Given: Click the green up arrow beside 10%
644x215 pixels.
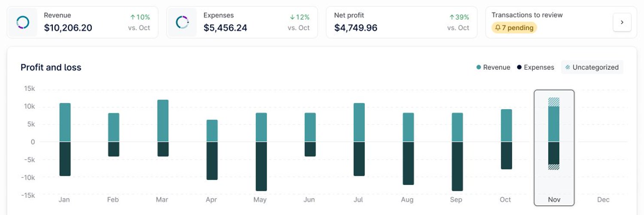Looking at the screenshot, I should tap(133, 17).
